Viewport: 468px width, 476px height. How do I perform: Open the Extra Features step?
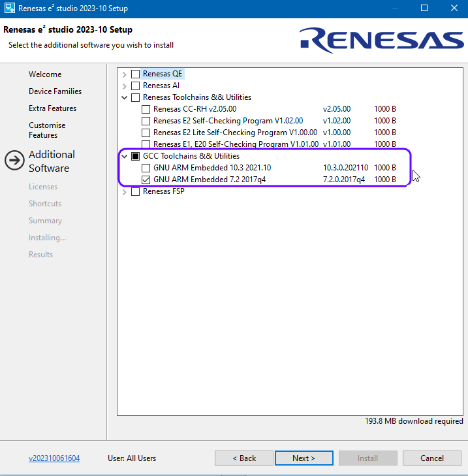[x=52, y=108]
